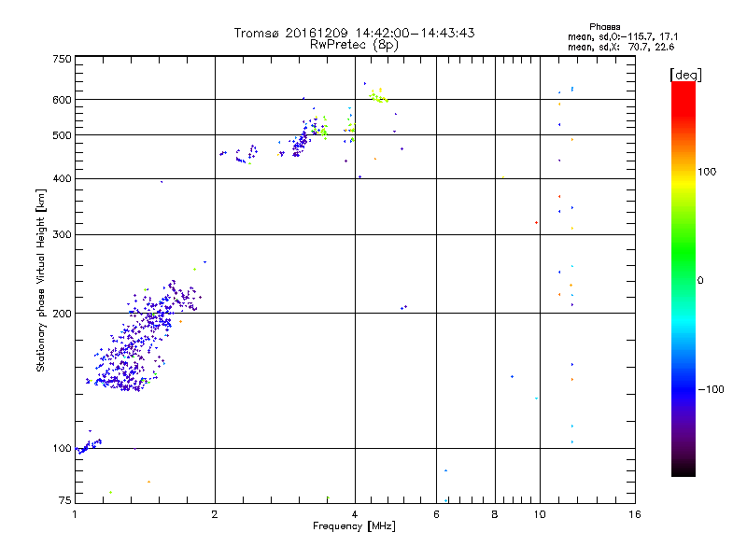
Task: Click the x-axis tick label '6'
Action: click(436, 514)
